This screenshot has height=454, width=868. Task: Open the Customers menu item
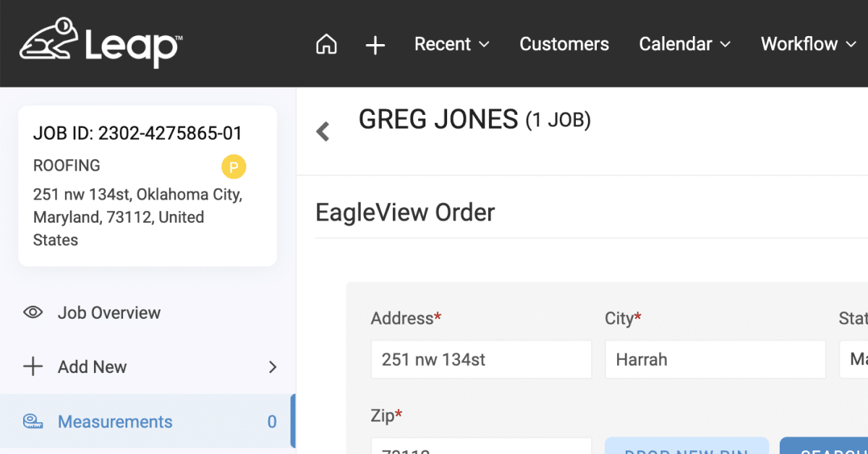tap(564, 45)
